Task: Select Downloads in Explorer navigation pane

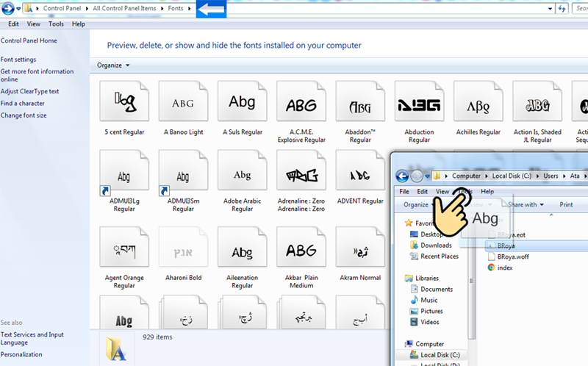Action: pyautogui.click(x=431, y=245)
